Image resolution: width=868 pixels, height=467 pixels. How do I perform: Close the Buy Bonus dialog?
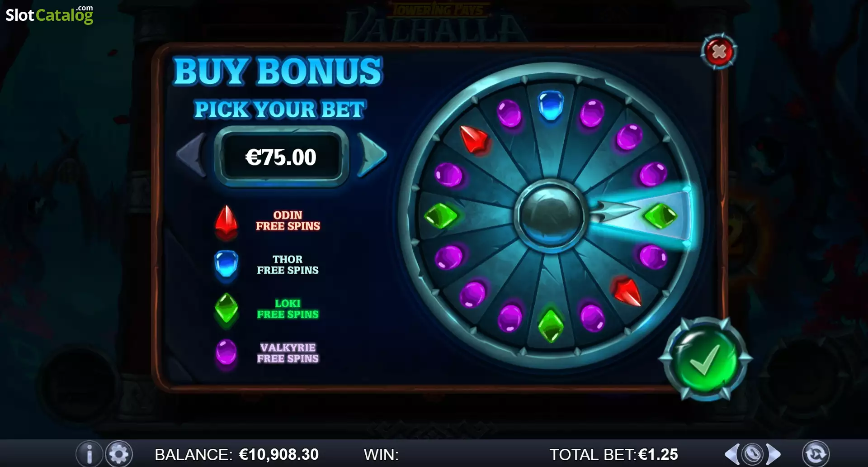click(719, 52)
